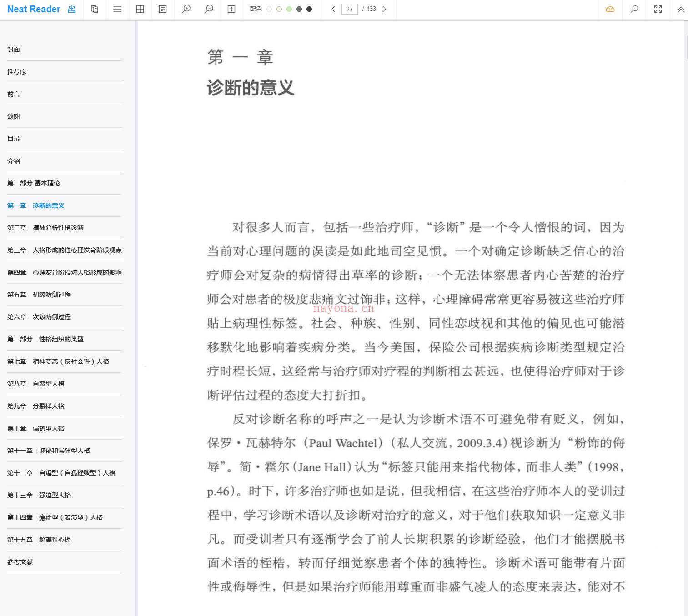
Task: Open 第三章 人格形成的性心理发育阶段观点
Action: point(65,250)
